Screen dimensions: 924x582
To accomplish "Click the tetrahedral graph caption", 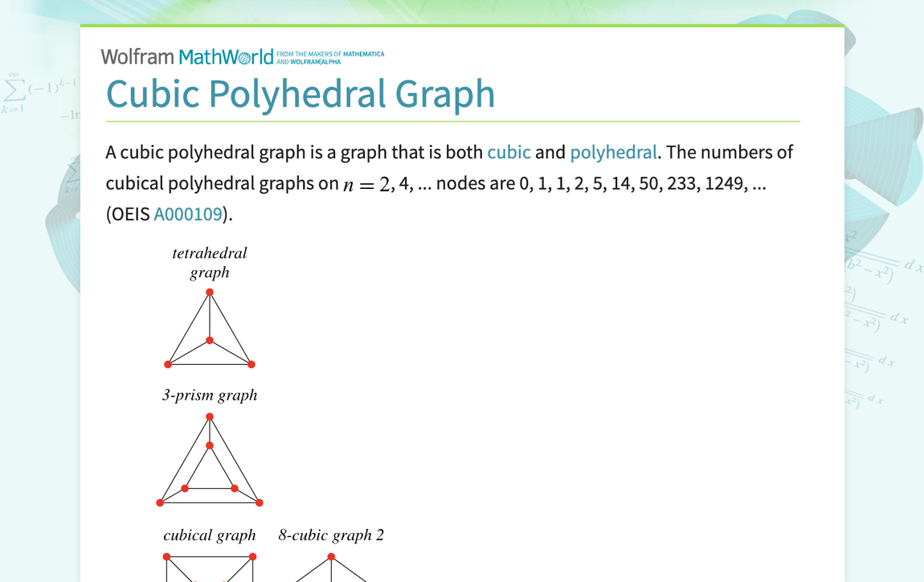I will [x=209, y=262].
